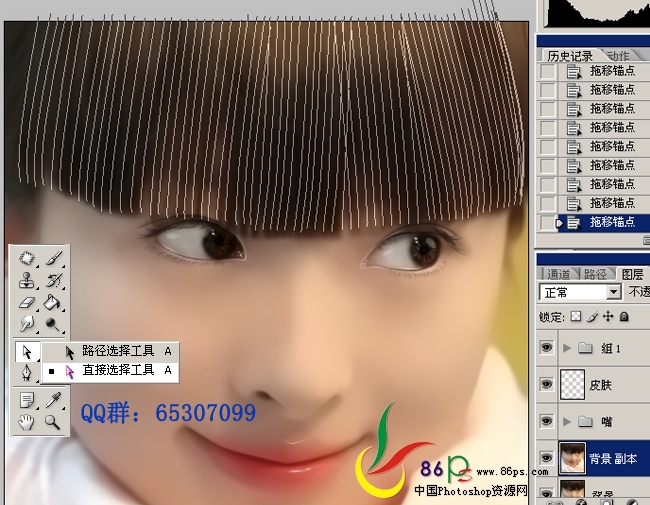Select the 皮肤 layer thumbnail
This screenshot has height=505, width=650.
[x=572, y=384]
